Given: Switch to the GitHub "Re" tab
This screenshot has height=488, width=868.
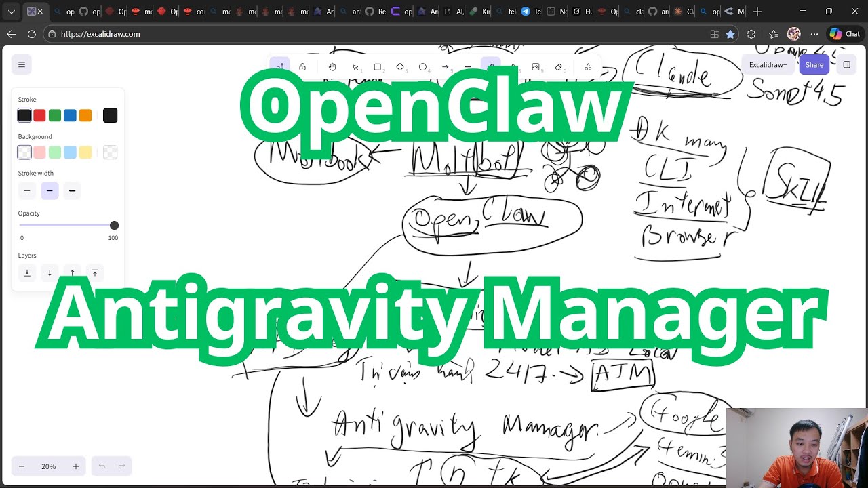Looking at the screenshot, I should (375, 12).
